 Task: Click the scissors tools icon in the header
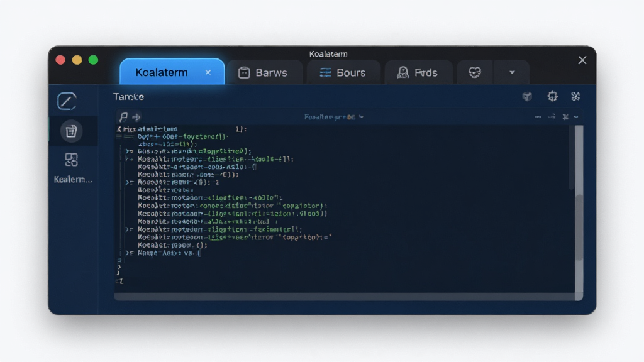click(x=575, y=96)
